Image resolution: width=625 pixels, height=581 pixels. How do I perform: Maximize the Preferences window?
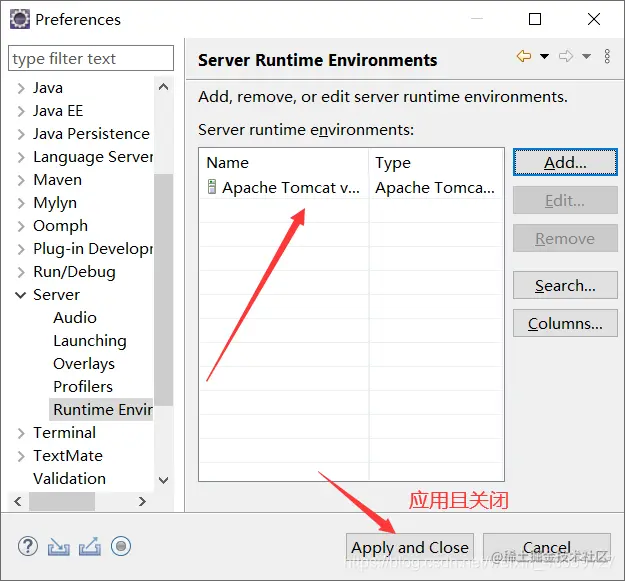535,19
